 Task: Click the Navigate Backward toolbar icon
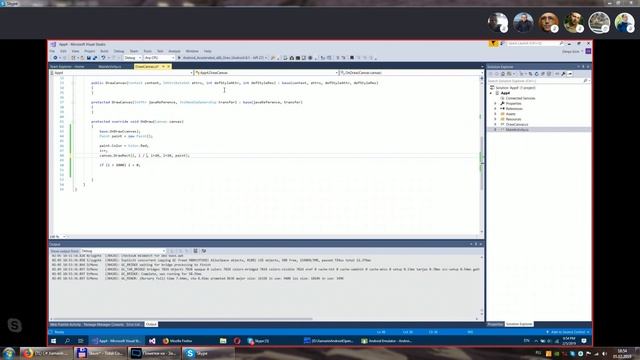pyautogui.click(x=55, y=58)
